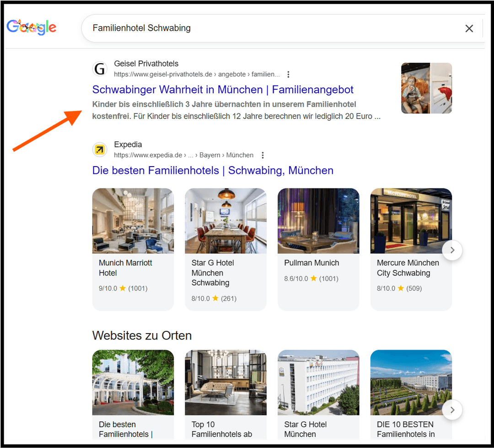Open the three-dot options for the Expedia result

click(263, 155)
